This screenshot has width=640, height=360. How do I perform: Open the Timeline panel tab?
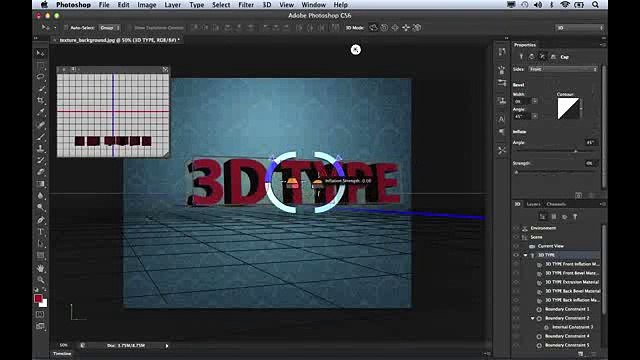point(62,354)
